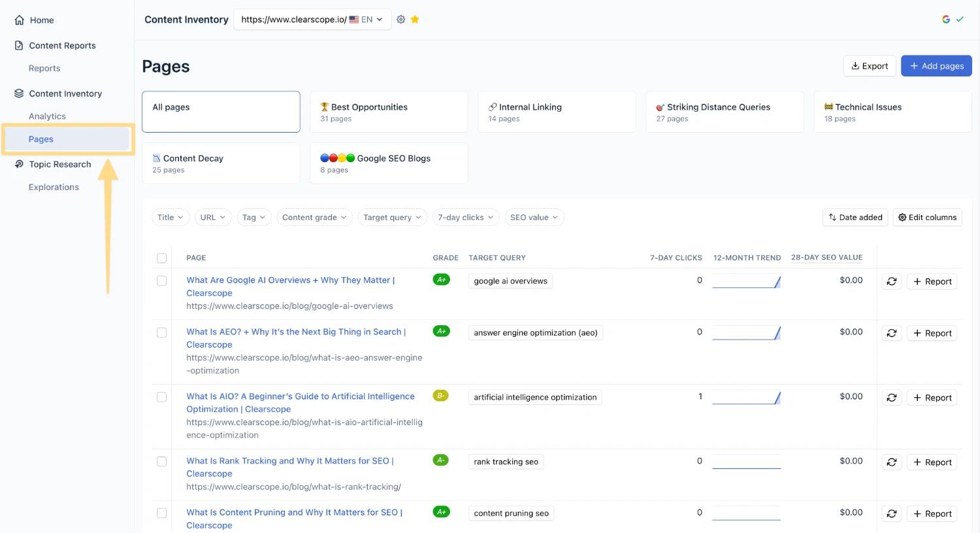Click A+ grade badge for What Is AEO
Viewport: 980px width, 533px height.
pyautogui.click(x=442, y=331)
